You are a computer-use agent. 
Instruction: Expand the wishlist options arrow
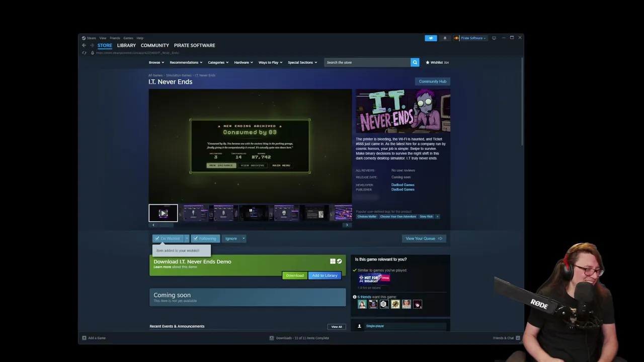click(x=187, y=238)
